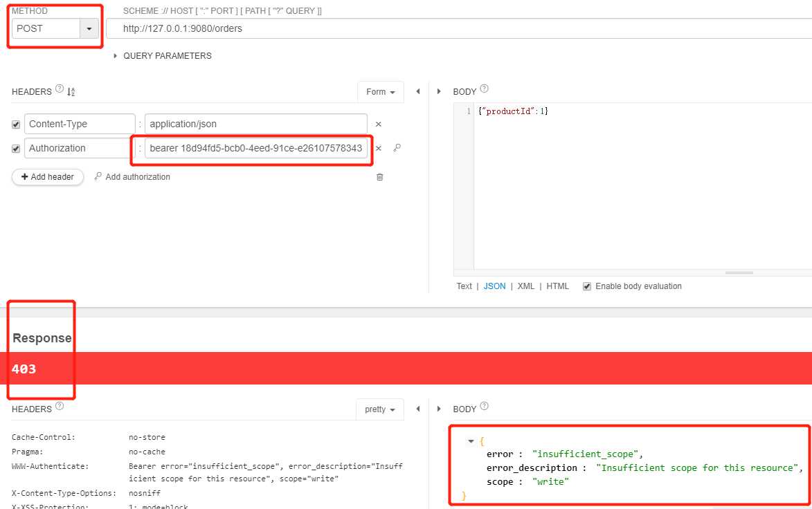Select the WWW-Authenticate response header name

point(51,466)
